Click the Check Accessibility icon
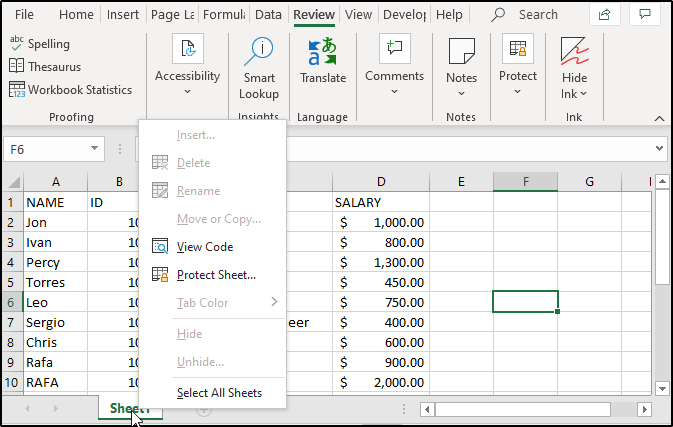The height and width of the screenshot is (427, 673). tap(188, 48)
